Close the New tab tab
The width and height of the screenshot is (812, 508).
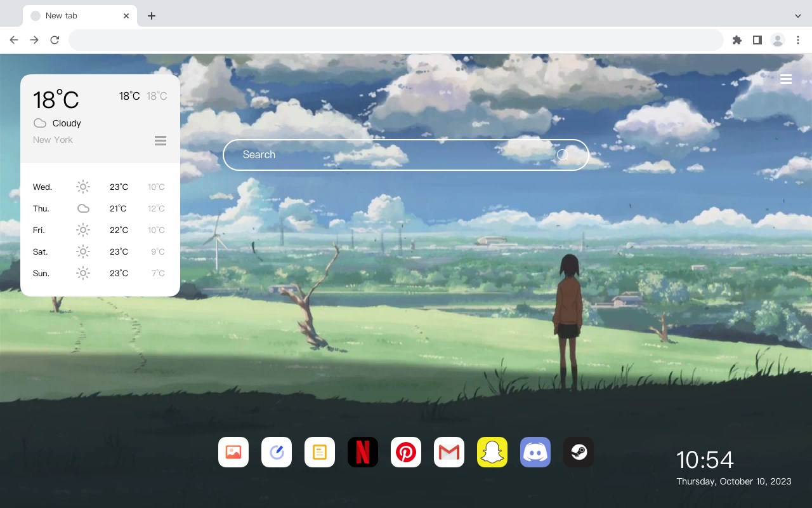127,16
